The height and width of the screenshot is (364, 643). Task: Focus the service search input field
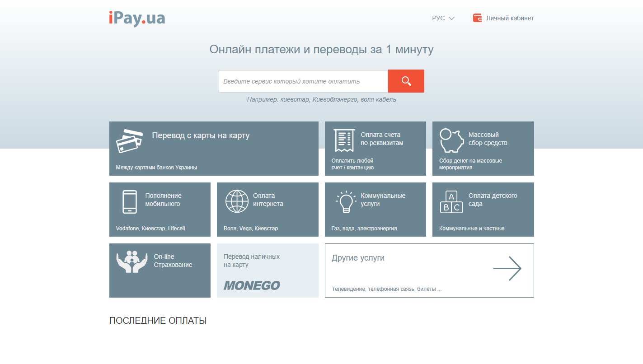click(x=304, y=81)
